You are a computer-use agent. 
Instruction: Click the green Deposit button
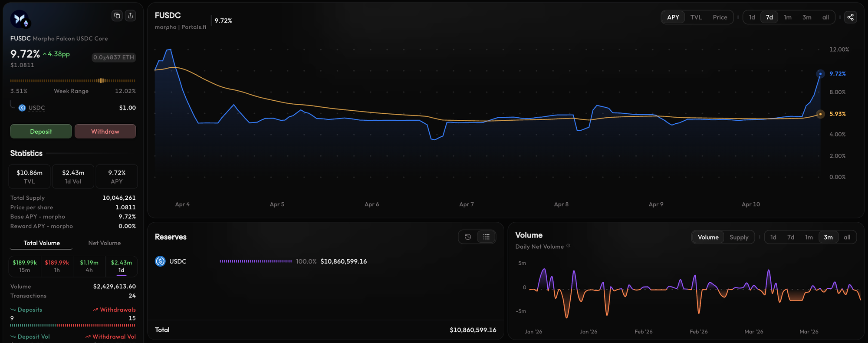tap(41, 132)
